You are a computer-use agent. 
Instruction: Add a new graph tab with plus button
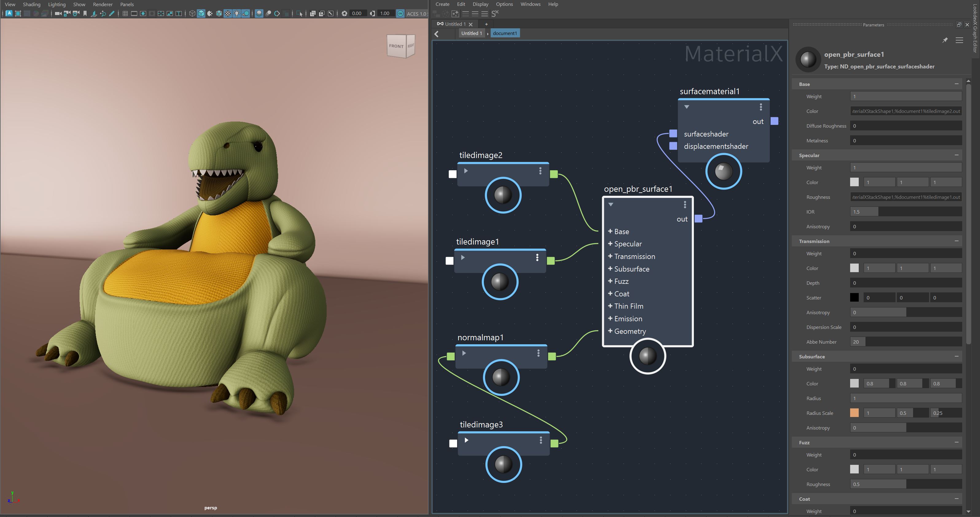point(486,24)
